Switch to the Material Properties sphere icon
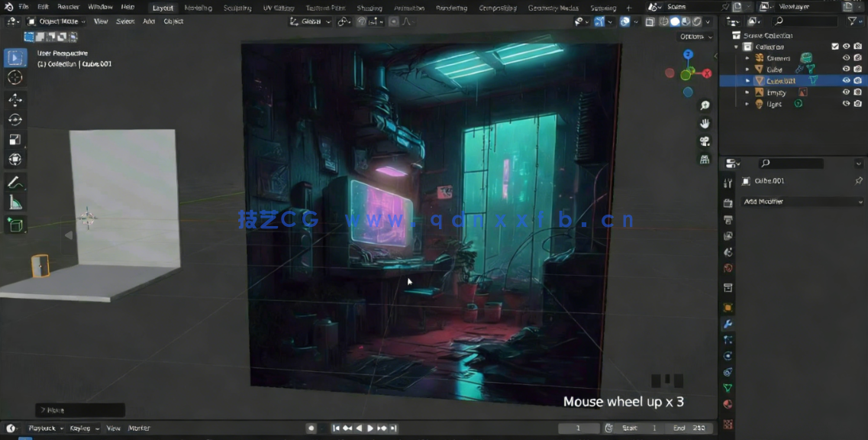 click(x=728, y=403)
